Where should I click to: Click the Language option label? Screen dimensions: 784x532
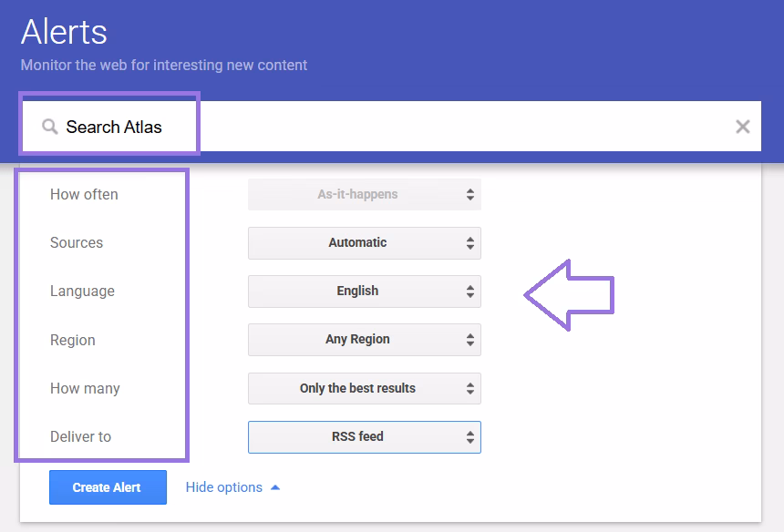click(x=82, y=291)
